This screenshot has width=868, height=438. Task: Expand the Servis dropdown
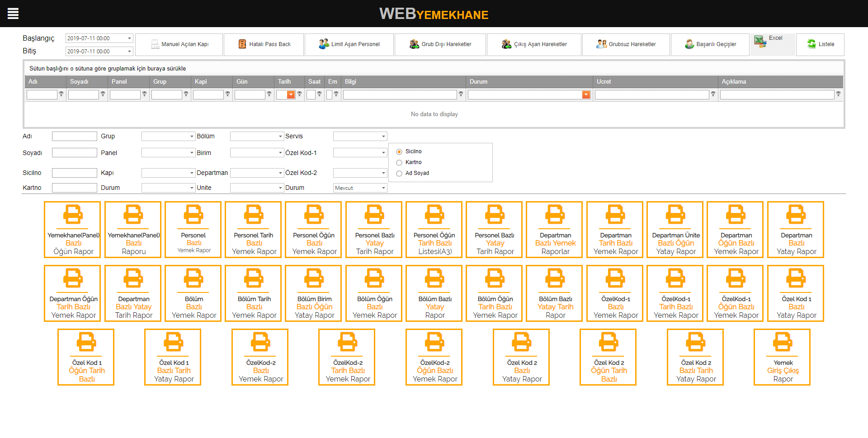[383, 137]
